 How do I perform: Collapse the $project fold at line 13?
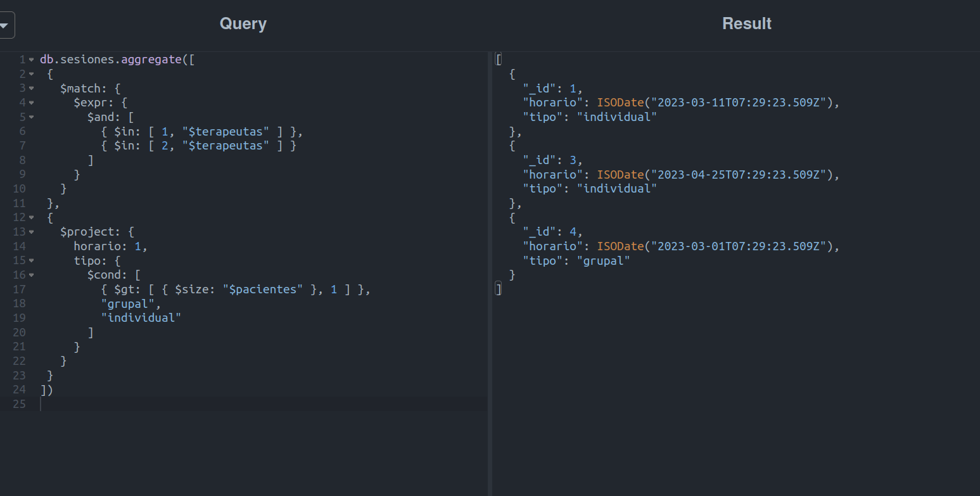tap(31, 232)
